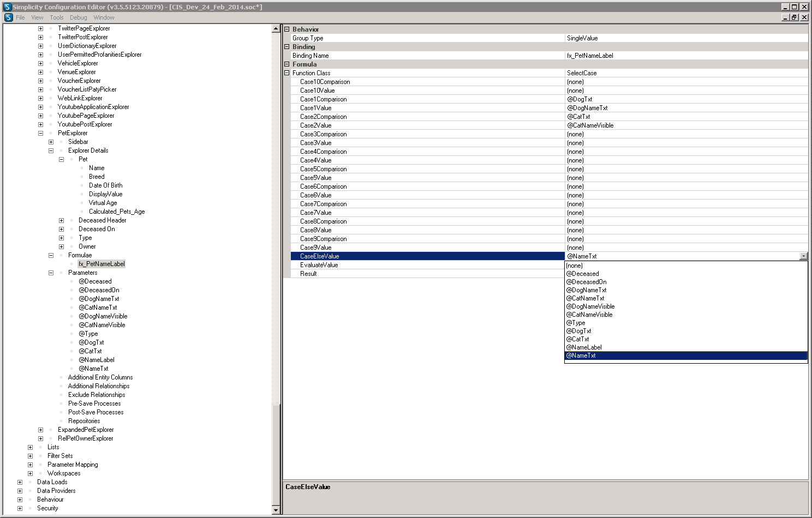Open the File menu
812x518 pixels.
(20, 17)
